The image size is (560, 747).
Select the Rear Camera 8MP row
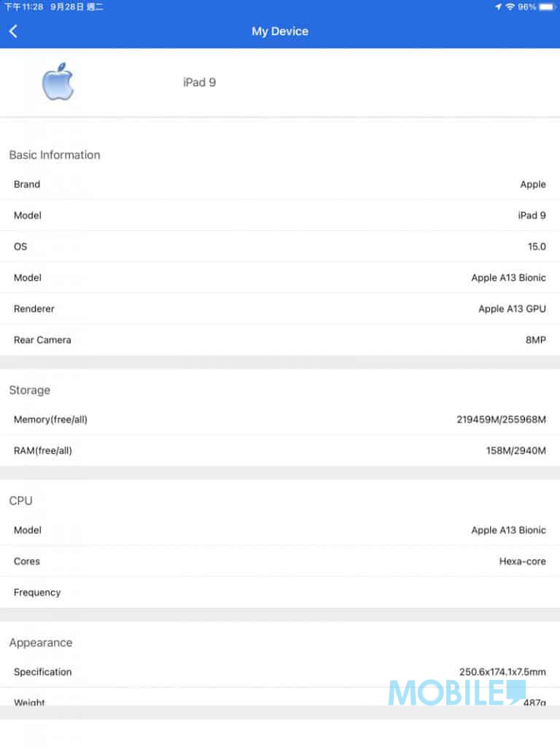point(280,340)
